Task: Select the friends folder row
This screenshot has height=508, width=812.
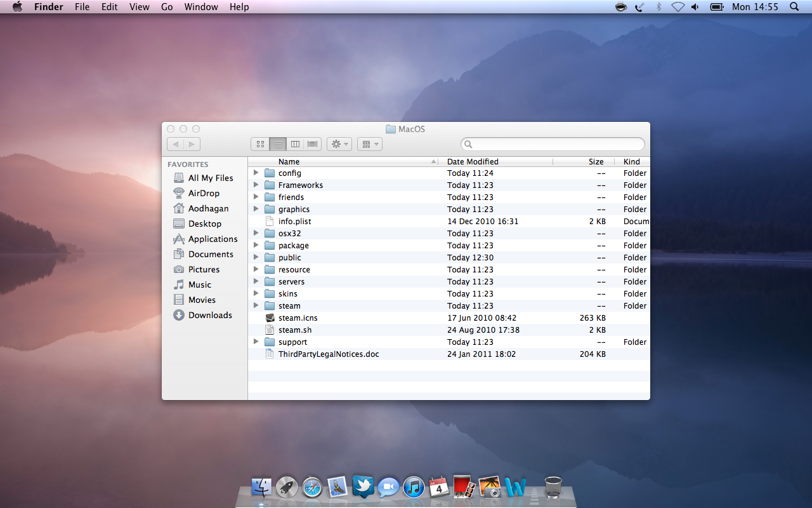Action: coord(449,197)
